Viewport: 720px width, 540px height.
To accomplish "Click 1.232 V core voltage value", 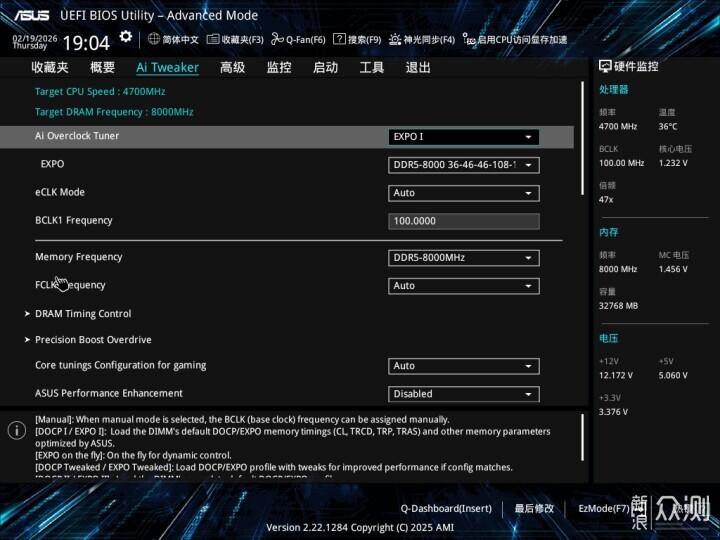I will [x=673, y=163].
